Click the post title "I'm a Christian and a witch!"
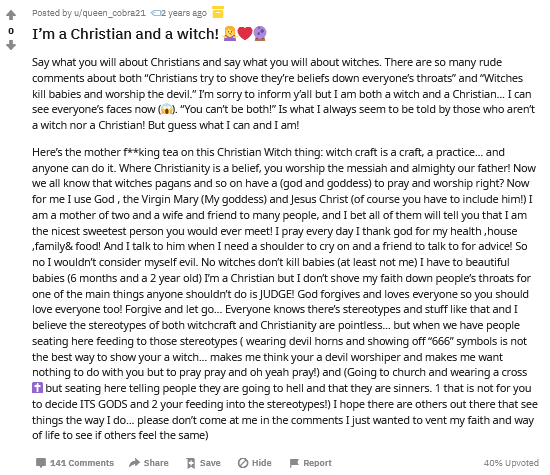 (x=126, y=34)
